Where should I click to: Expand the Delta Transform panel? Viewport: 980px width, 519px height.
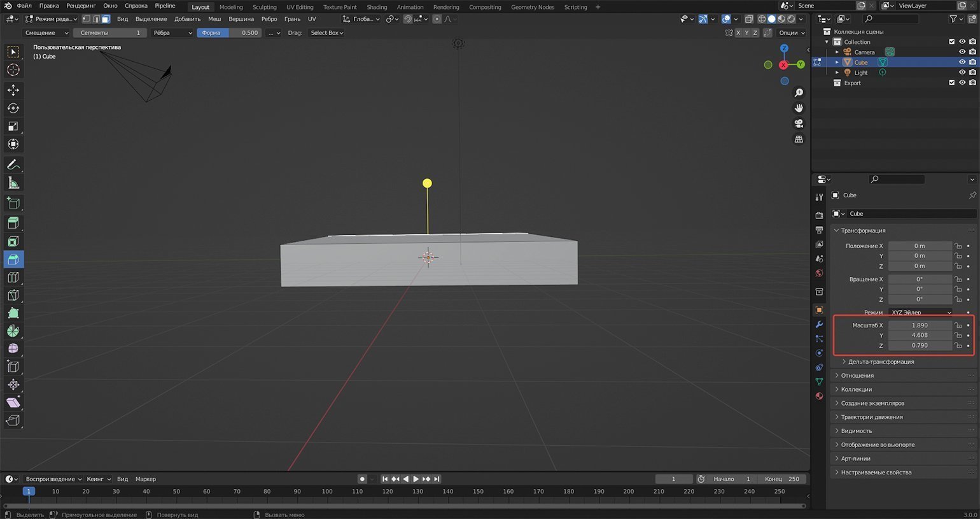880,362
